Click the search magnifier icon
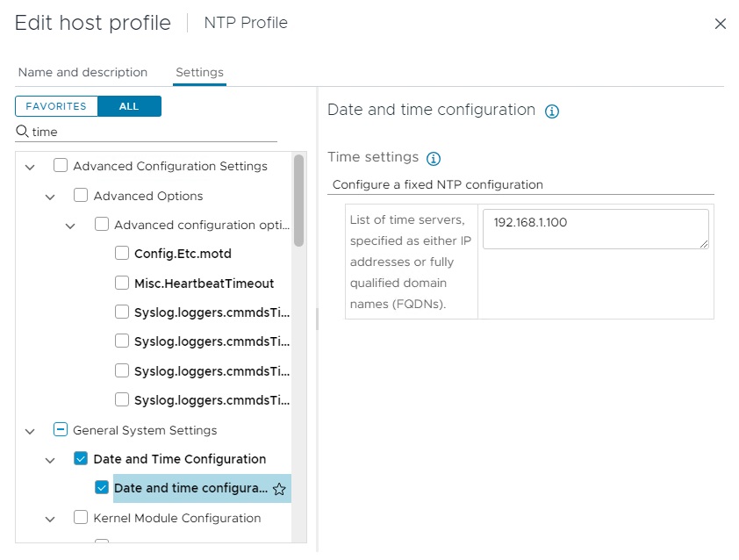 pyautogui.click(x=23, y=132)
